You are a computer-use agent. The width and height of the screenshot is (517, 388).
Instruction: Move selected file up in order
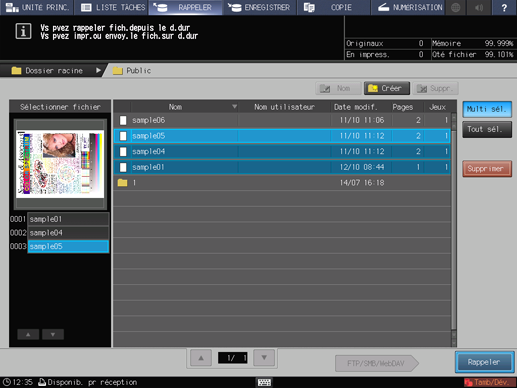pyautogui.click(x=28, y=334)
